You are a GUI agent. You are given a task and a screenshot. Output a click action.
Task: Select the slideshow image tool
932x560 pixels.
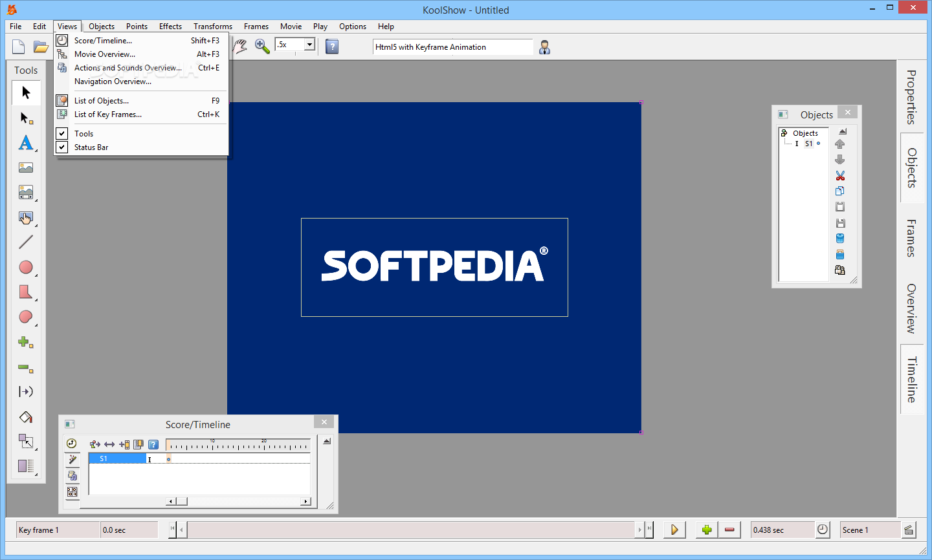[x=26, y=192]
